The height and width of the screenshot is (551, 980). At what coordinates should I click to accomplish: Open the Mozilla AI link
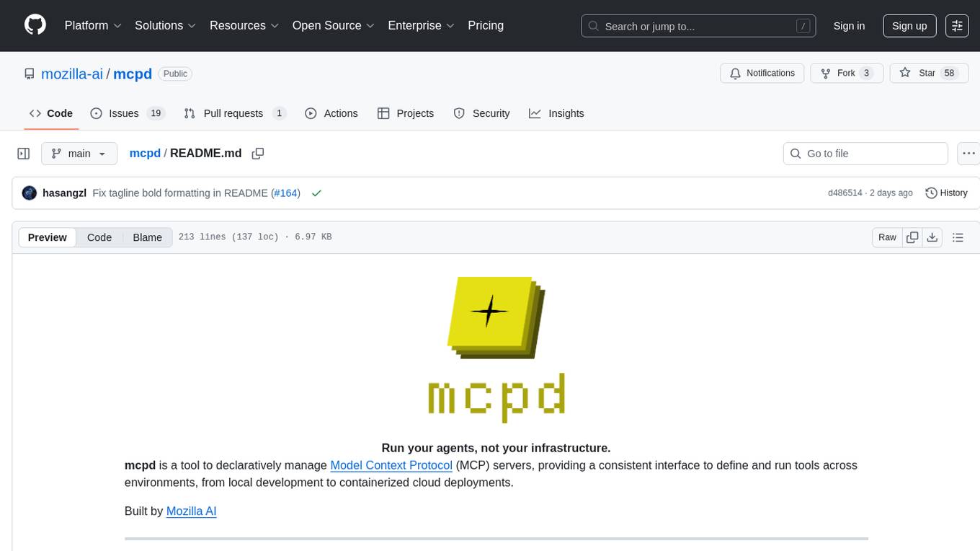[x=192, y=511]
